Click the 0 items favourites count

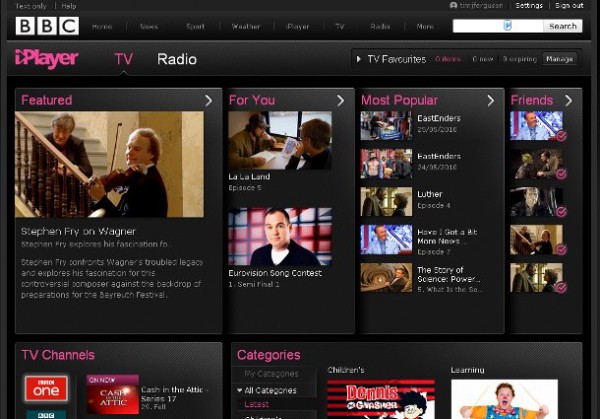pyautogui.click(x=448, y=59)
